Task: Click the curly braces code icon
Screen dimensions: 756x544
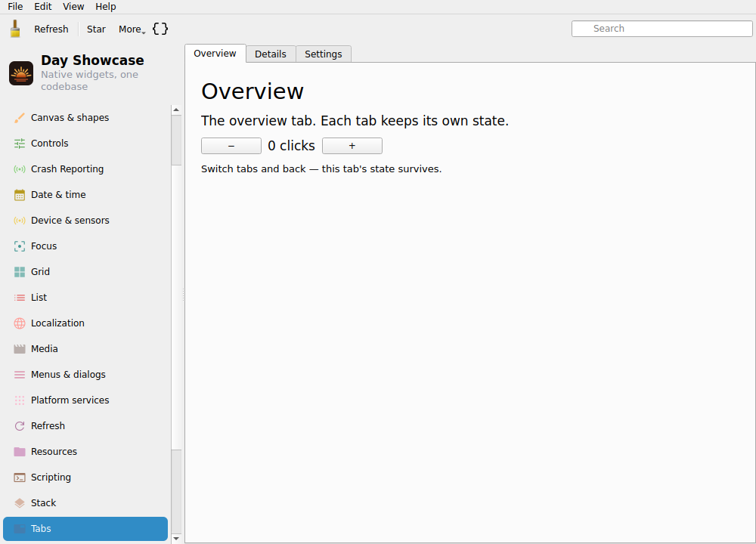Action: (160, 29)
